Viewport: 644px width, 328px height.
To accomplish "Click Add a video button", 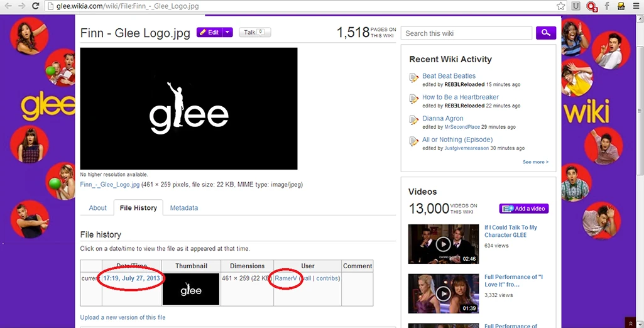I will [x=524, y=209].
